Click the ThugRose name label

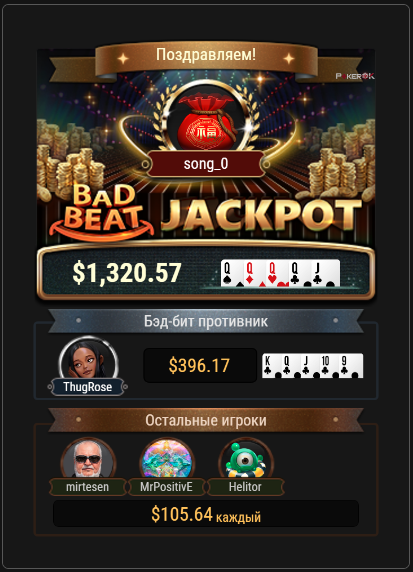tap(88, 387)
